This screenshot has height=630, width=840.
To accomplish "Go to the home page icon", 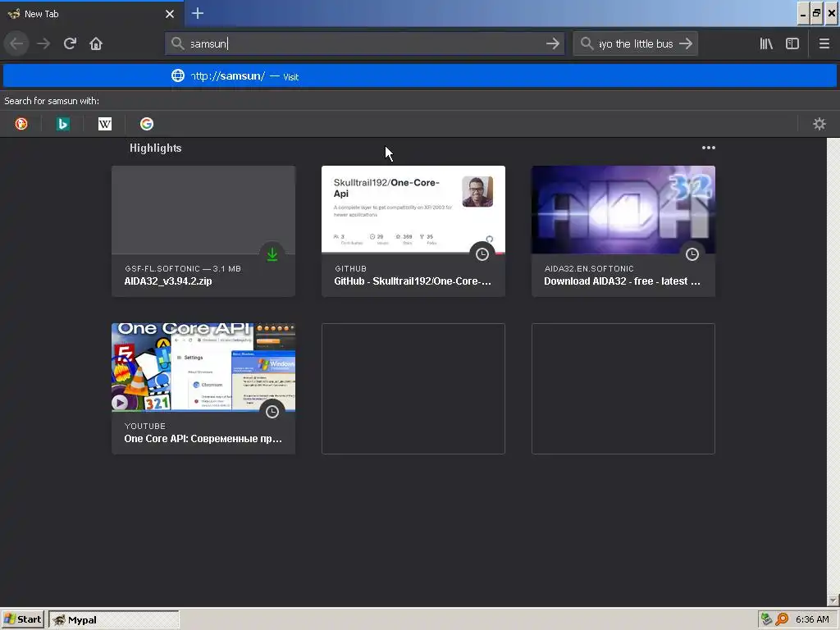I will (96, 43).
